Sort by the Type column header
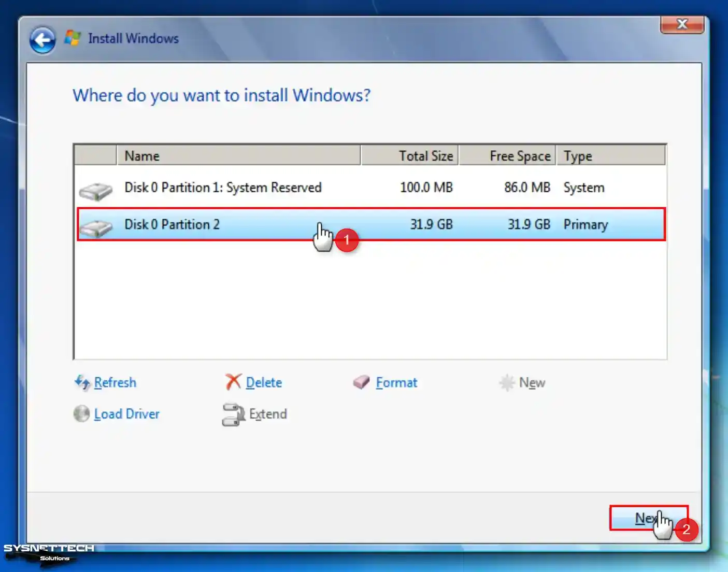728x572 pixels. pos(611,155)
